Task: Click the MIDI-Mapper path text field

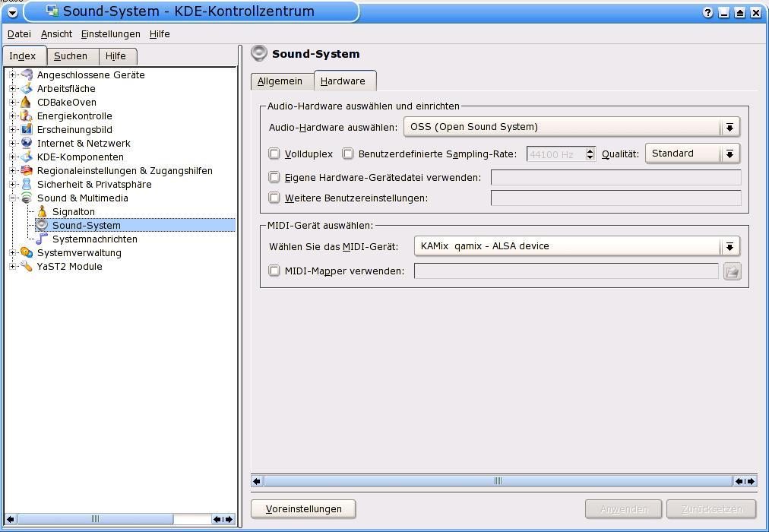Action: [566, 271]
